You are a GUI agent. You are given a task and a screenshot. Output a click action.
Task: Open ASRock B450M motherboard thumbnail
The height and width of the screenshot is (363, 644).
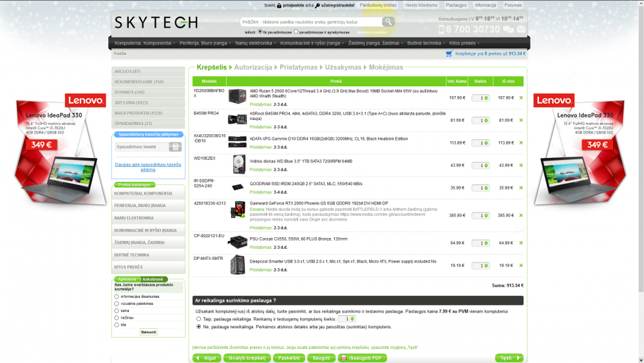(238, 120)
